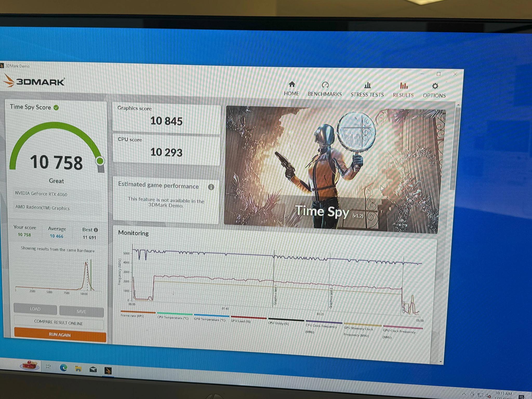Click the CPU score value 10 293

point(167,152)
